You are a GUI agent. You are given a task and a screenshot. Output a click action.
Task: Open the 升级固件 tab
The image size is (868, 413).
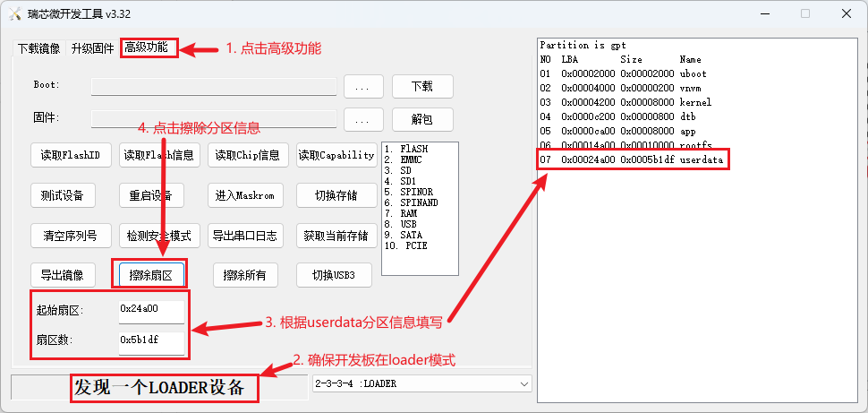coord(92,48)
